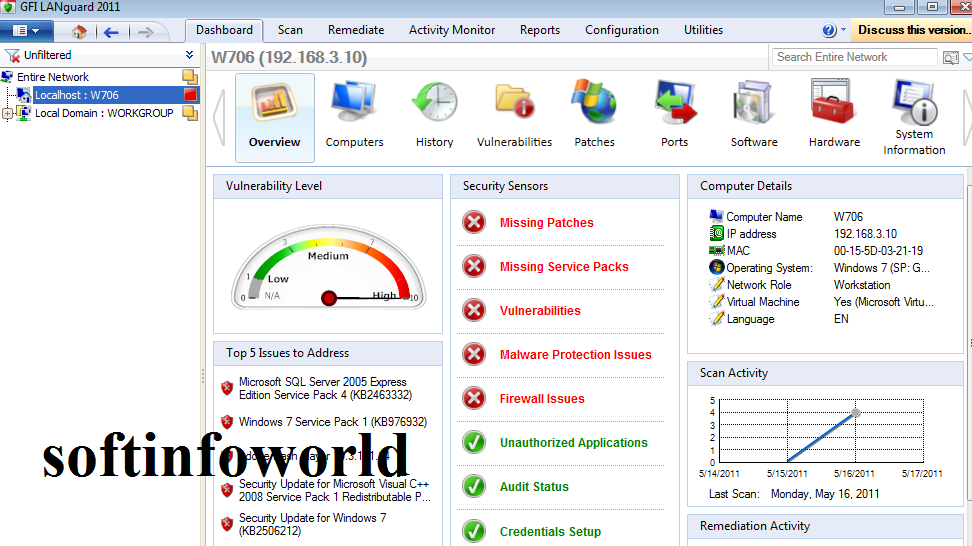Click the Missing Service Packs red X icon
Screen dimensions: 972x546
click(474, 266)
